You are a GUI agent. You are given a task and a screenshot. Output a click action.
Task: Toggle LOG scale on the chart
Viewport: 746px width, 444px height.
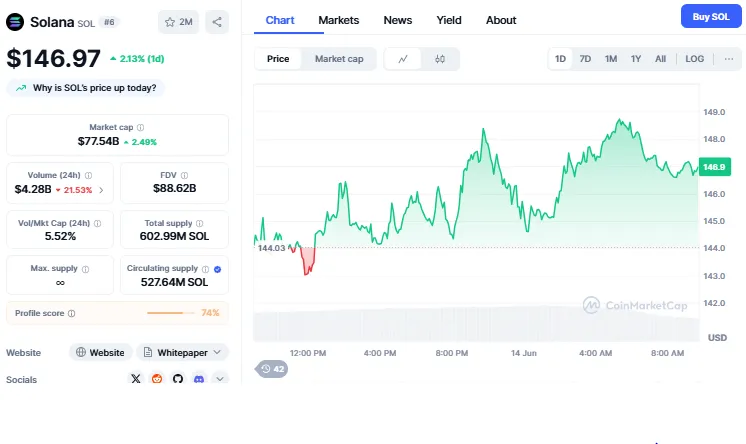[x=694, y=59]
